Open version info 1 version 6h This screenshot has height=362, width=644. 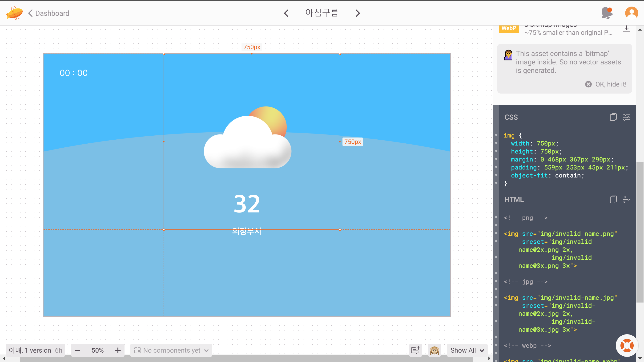point(36,350)
